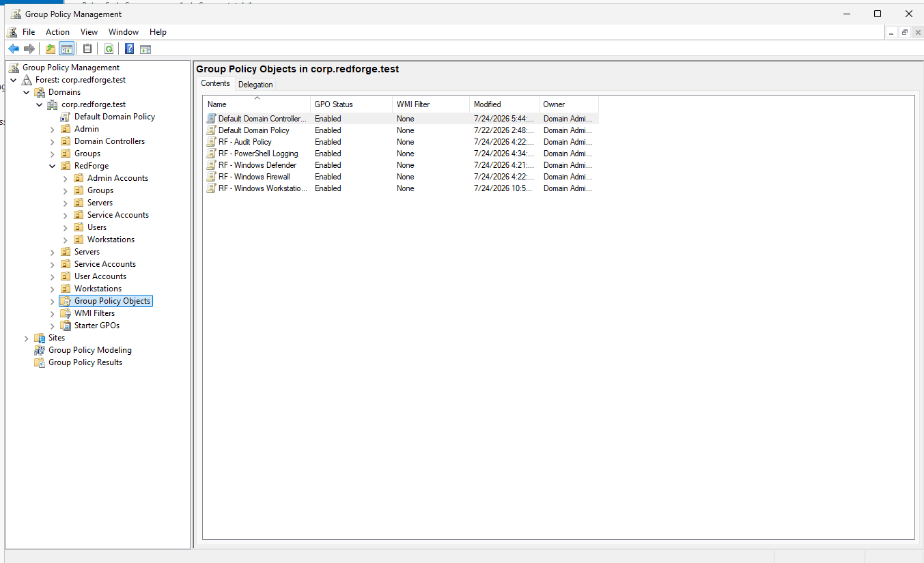
Task: Click RF - Windows Defender GPO icon
Action: click(212, 165)
